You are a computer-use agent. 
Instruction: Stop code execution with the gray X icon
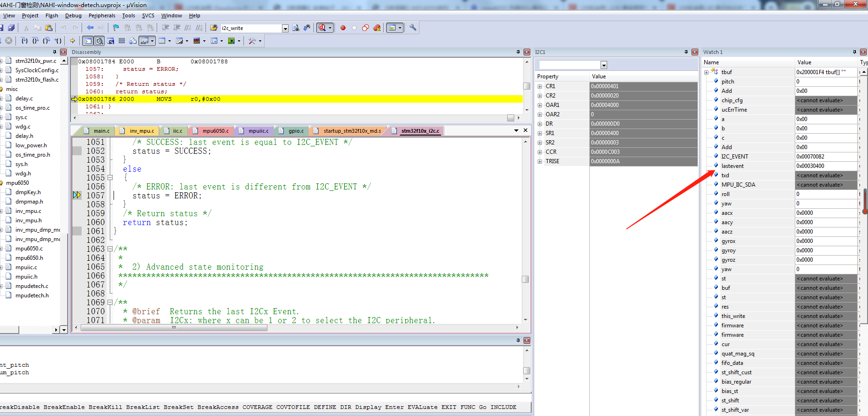8,41
